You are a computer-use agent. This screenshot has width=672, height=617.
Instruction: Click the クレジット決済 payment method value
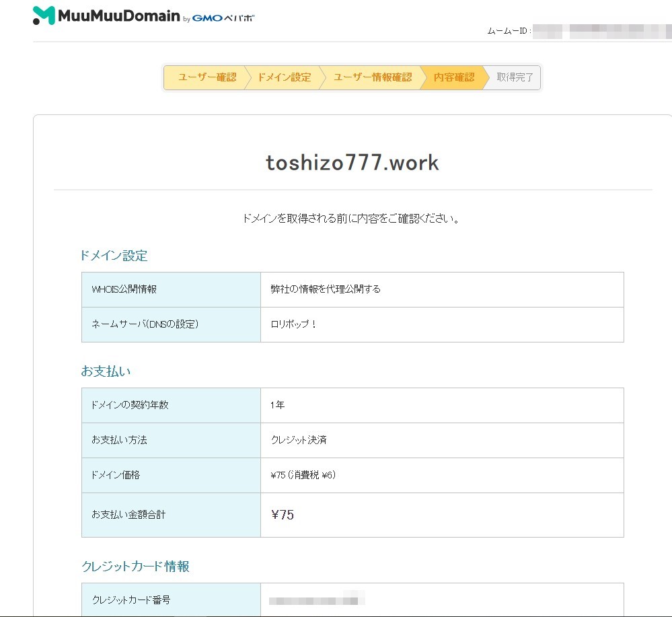point(299,440)
